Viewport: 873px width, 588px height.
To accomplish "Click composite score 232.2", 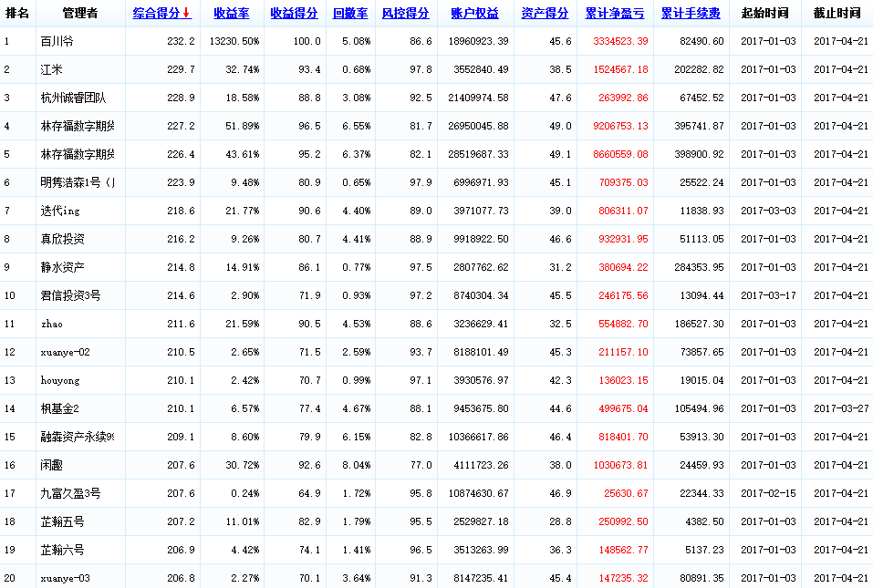I will coord(181,41).
